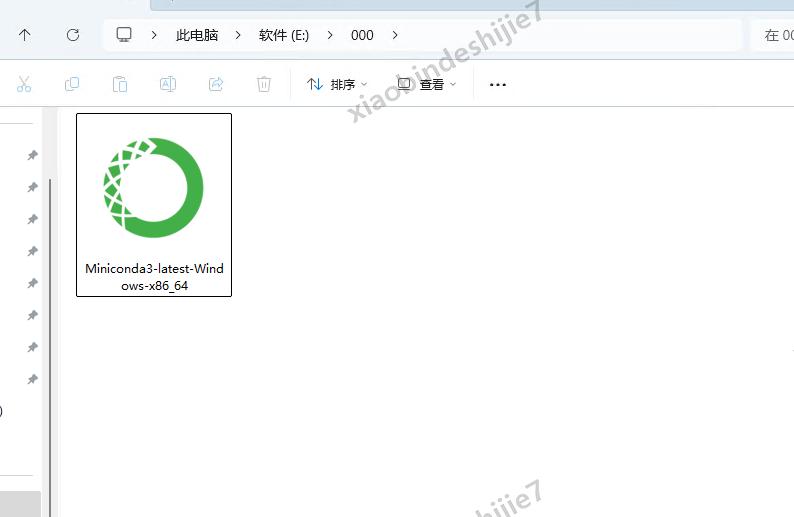The image size is (794, 517).
Task: Open the three-dot more options menu
Action: (498, 85)
